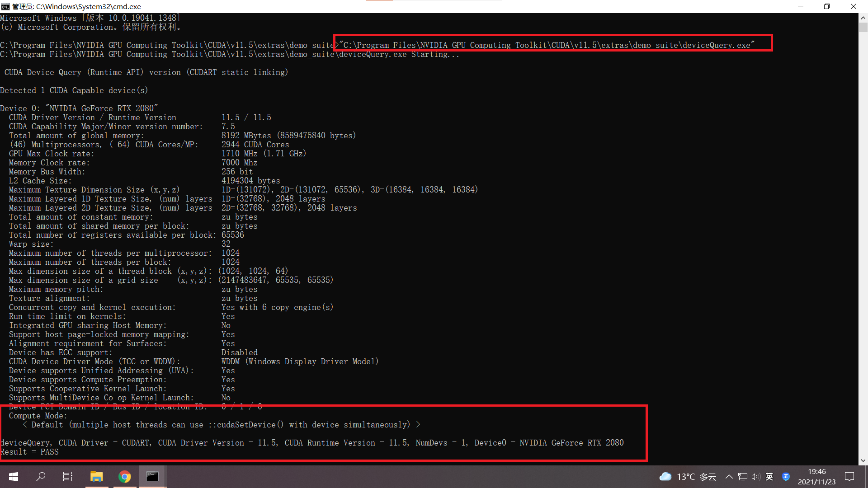
Task: Open the volume speaker tray icon
Action: click(x=756, y=477)
